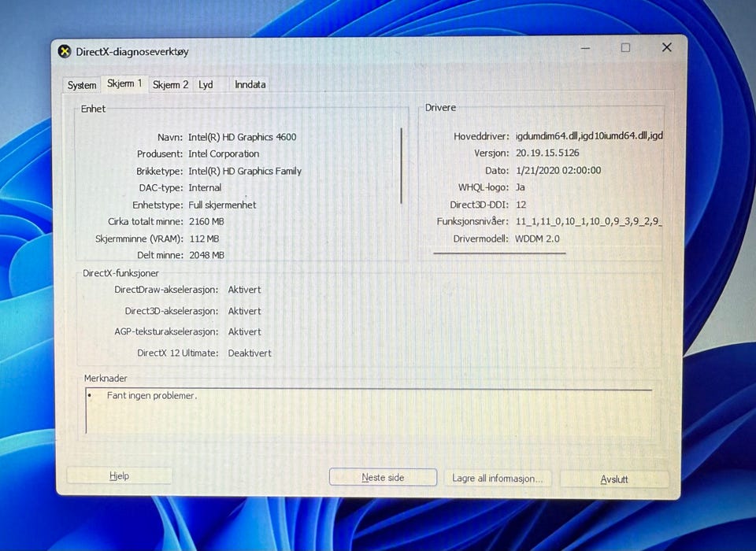Viewport: 756px width, 551px height.
Task: Minimize the DirectX diagnostic window
Action: coord(586,48)
